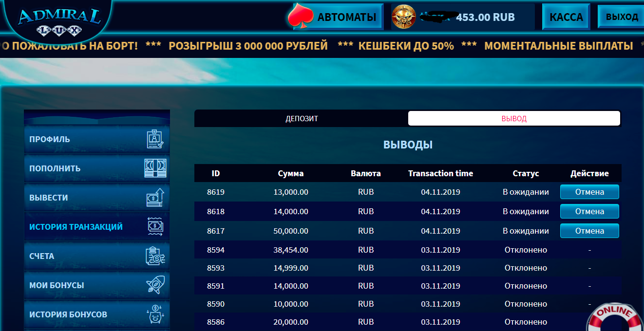Image resolution: width=644 pixels, height=331 pixels.
Task: Click the Валюта column header
Action: point(366,173)
